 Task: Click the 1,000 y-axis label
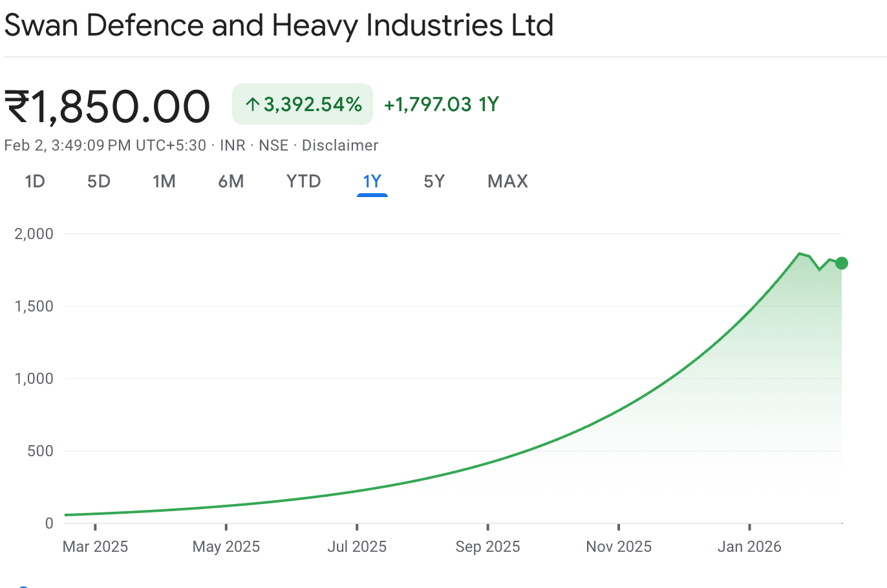(x=34, y=379)
